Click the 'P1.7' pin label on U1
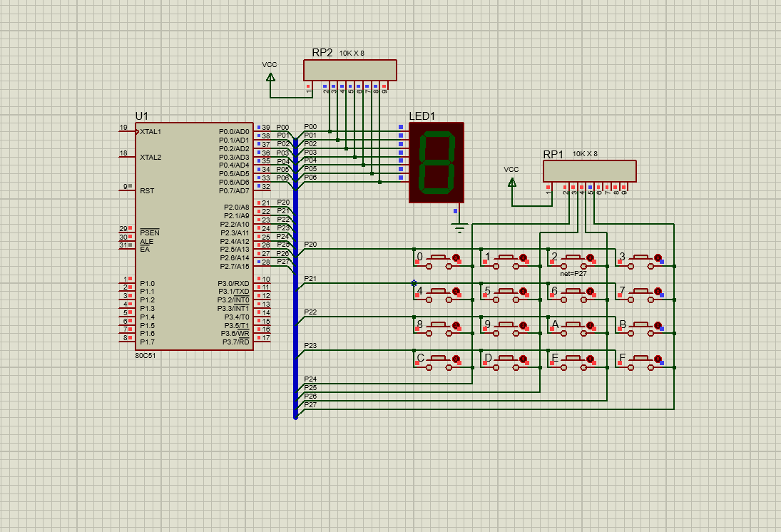781x532 pixels. (147, 342)
